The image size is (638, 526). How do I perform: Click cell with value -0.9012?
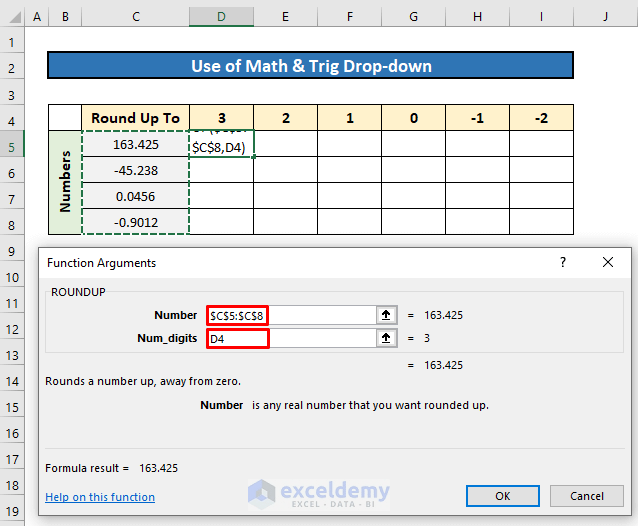click(135, 222)
